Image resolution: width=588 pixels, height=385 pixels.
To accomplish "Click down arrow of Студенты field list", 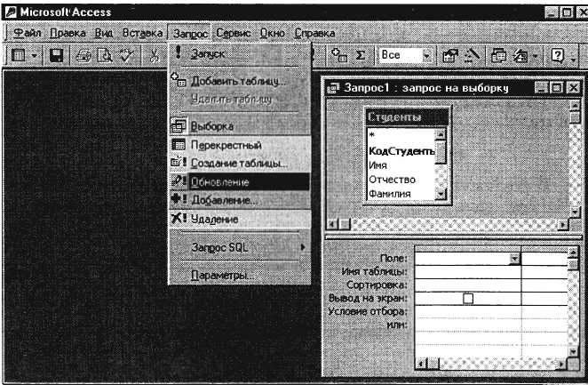I will pos(441,195).
